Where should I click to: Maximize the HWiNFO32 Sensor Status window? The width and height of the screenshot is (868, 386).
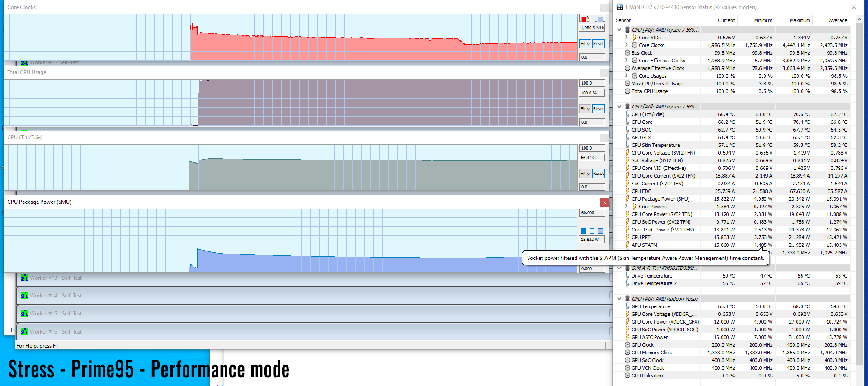[833, 7]
